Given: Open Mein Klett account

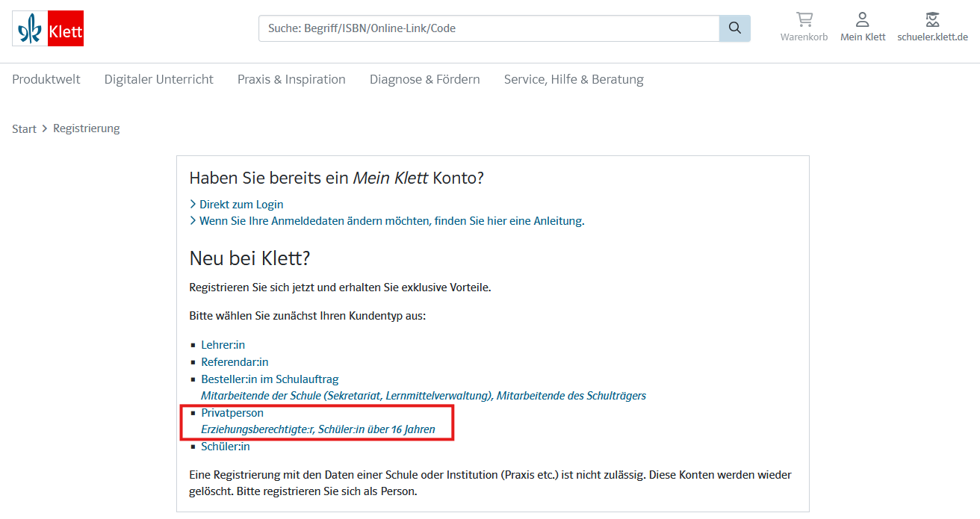Looking at the screenshot, I should pyautogui.click(x=863, y=27).
